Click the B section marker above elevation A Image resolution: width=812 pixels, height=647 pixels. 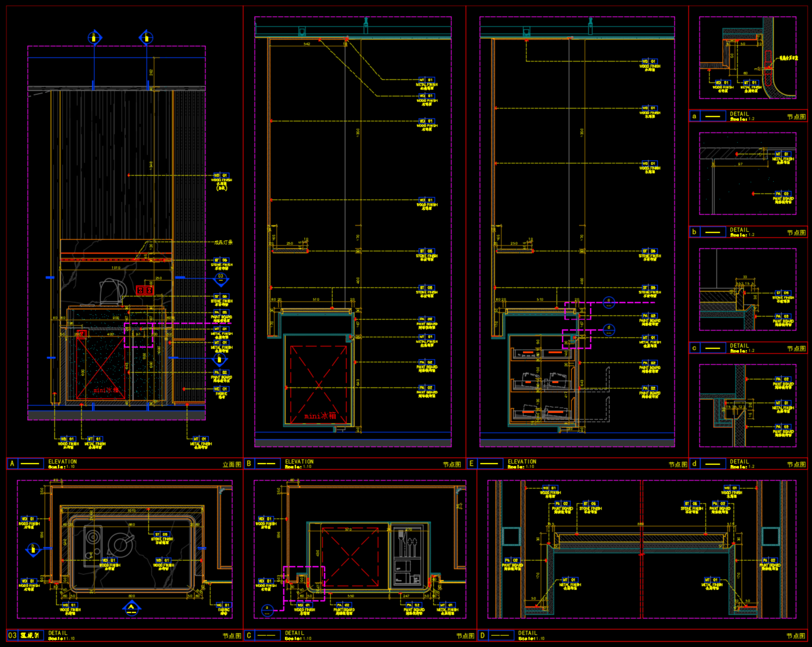(x=94, y=37)
